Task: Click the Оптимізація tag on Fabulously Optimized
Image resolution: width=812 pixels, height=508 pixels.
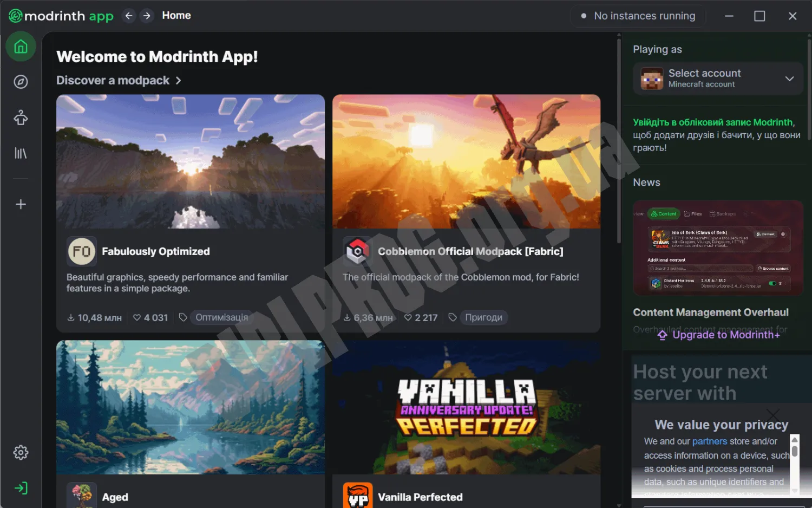Action: (221, 317)
